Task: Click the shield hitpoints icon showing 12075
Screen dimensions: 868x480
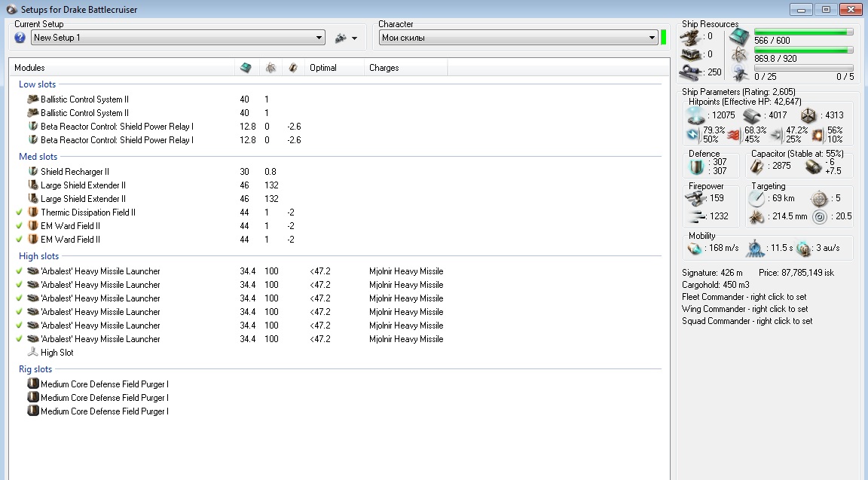Action: [696, 115]
